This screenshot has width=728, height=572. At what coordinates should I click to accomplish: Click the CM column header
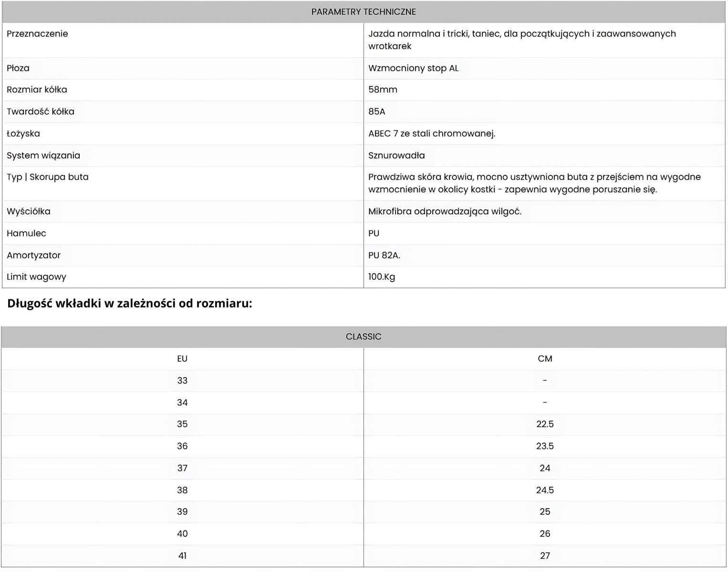point(545,358)
